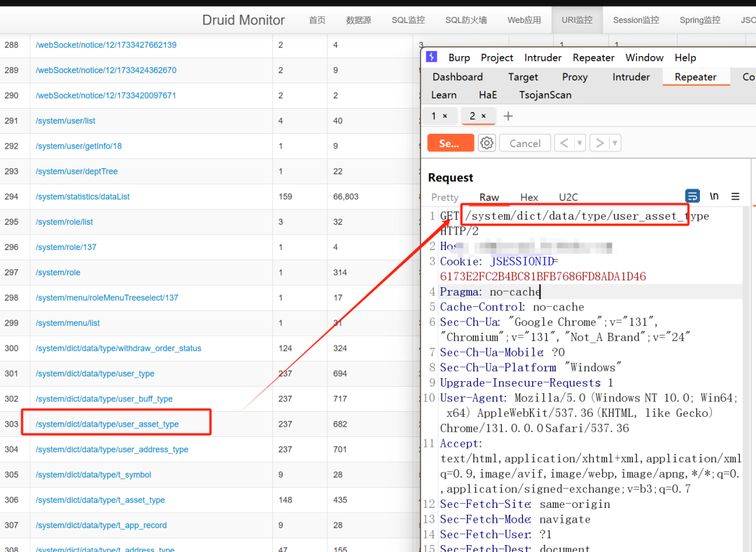Switch Request view to U2C
Image resolution: width=756 pixels, height=552 pixels.
[x=568, y=197]
